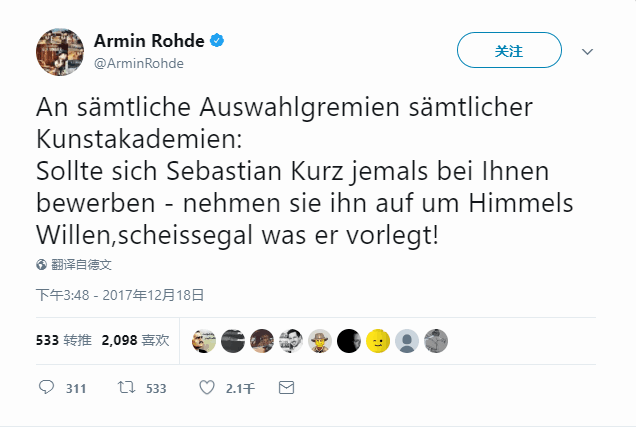636x427 pixels.
Task: Click the globe icon beside the translate link
Action: 41,265
